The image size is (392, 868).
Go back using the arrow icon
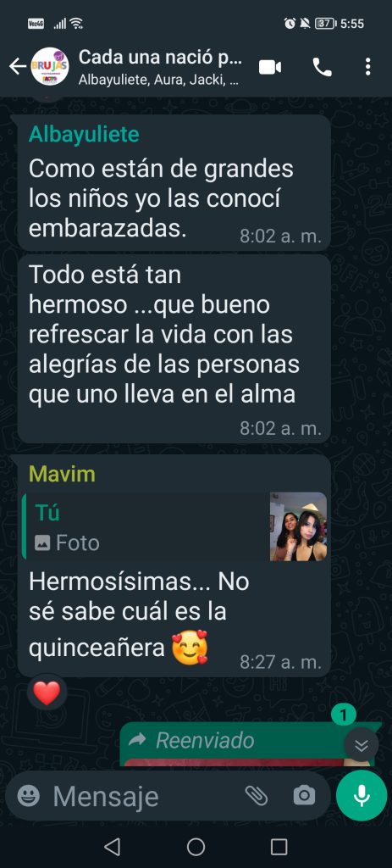point(17,67)
